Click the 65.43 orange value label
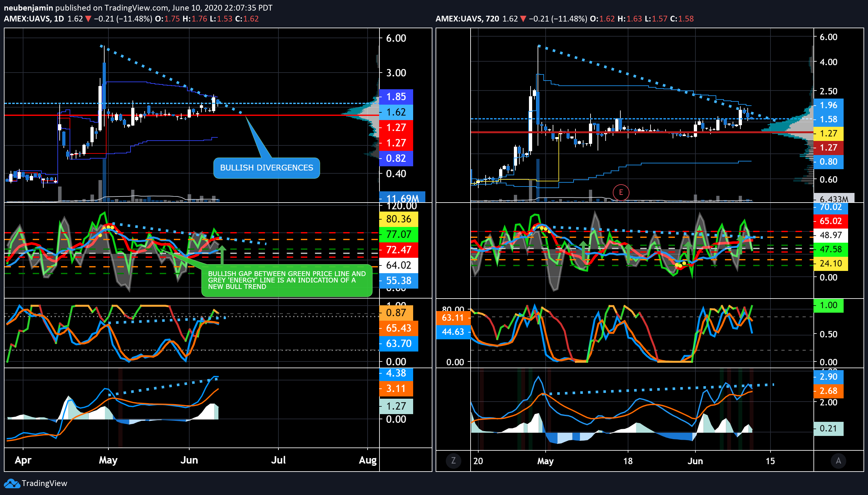Screen dimensions: 868x495 click(x=398, y=328)
